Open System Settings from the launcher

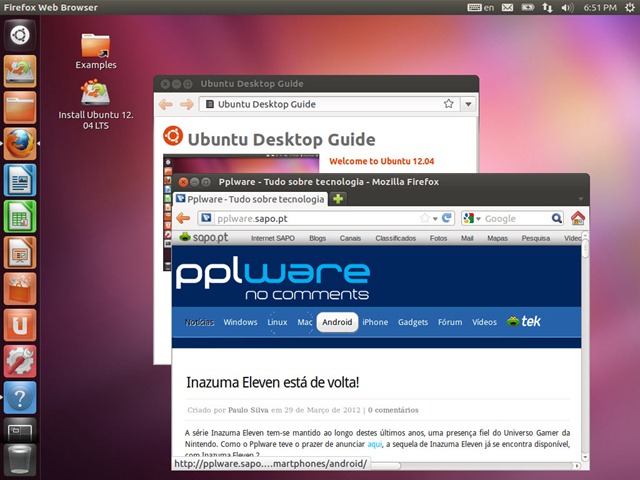tap(20, 362)
